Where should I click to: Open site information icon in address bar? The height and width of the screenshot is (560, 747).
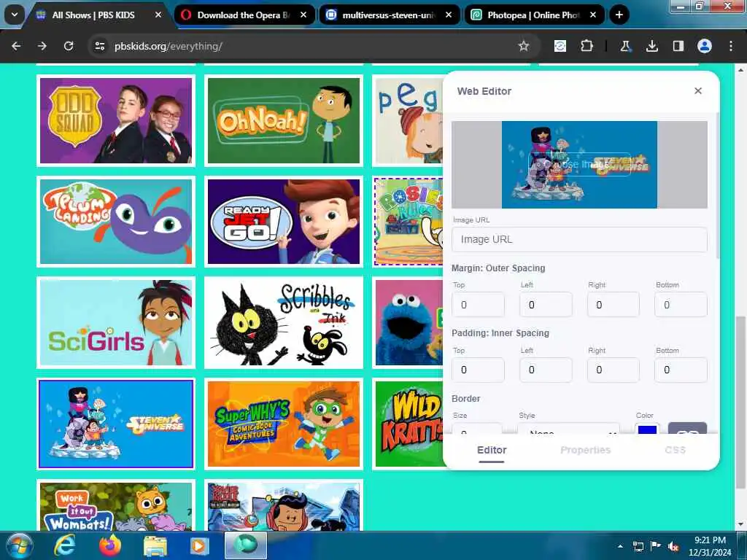(x=99, y=46)
